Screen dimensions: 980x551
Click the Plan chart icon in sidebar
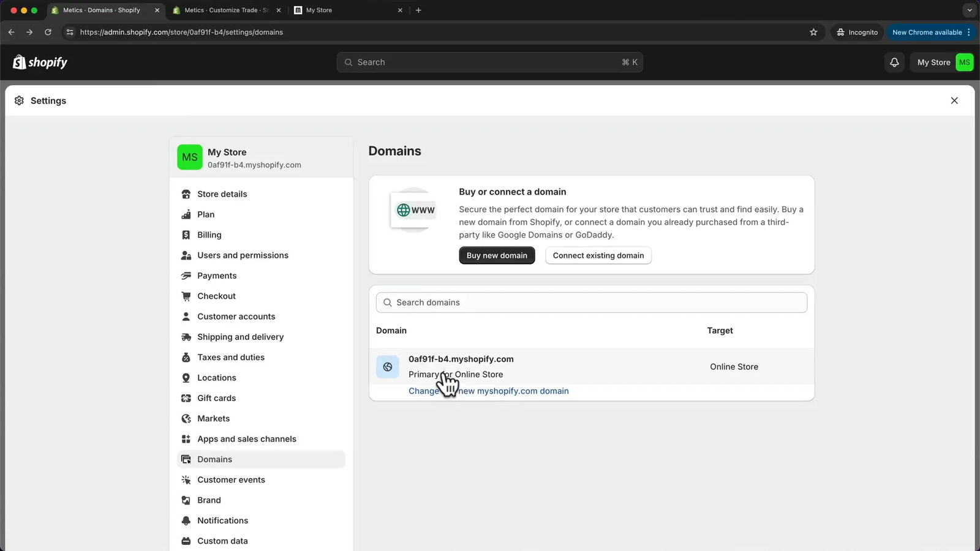186,214
